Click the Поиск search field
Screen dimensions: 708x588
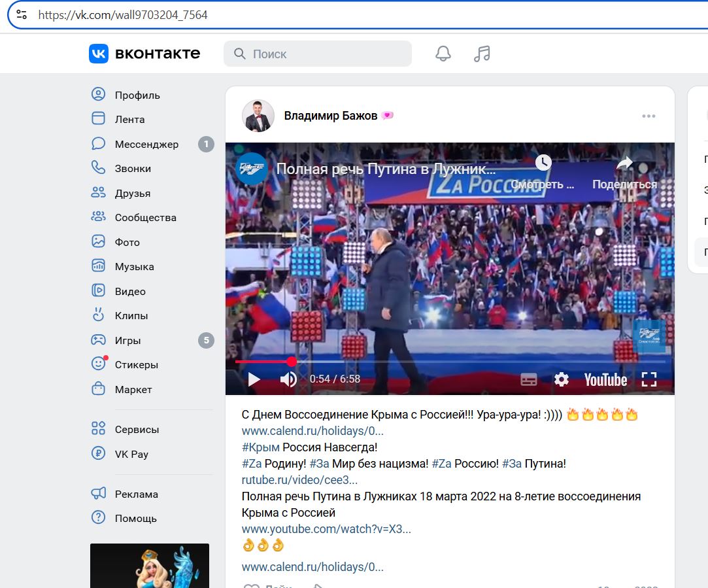[318, 54]
